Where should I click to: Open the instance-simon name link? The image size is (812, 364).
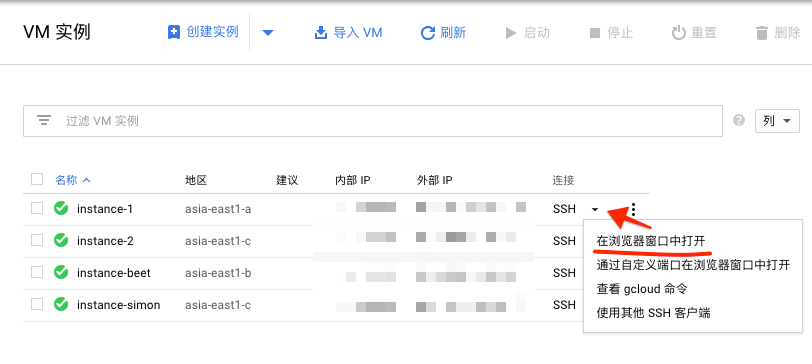pos(119,305)
